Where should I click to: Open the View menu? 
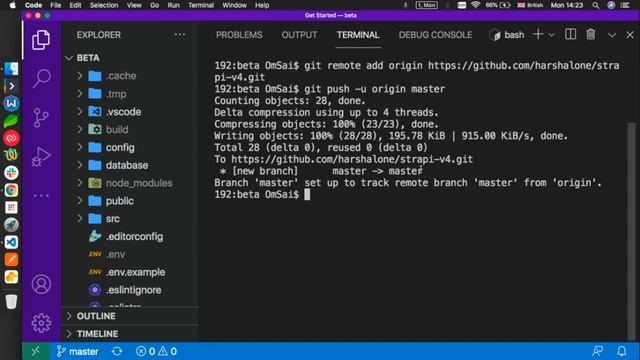[134, 5]
